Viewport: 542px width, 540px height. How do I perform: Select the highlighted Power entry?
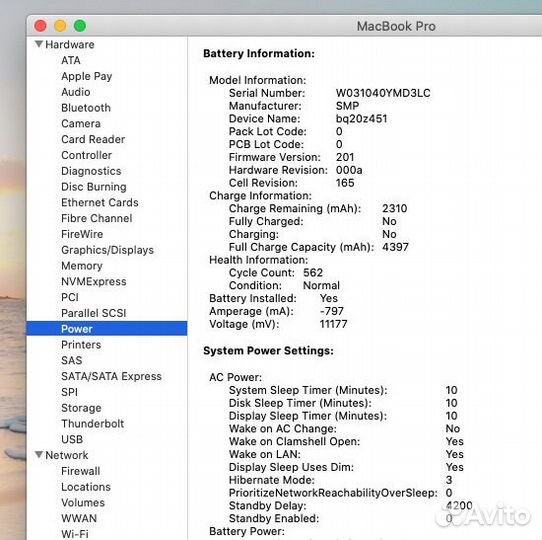click(x=107, y=329)
